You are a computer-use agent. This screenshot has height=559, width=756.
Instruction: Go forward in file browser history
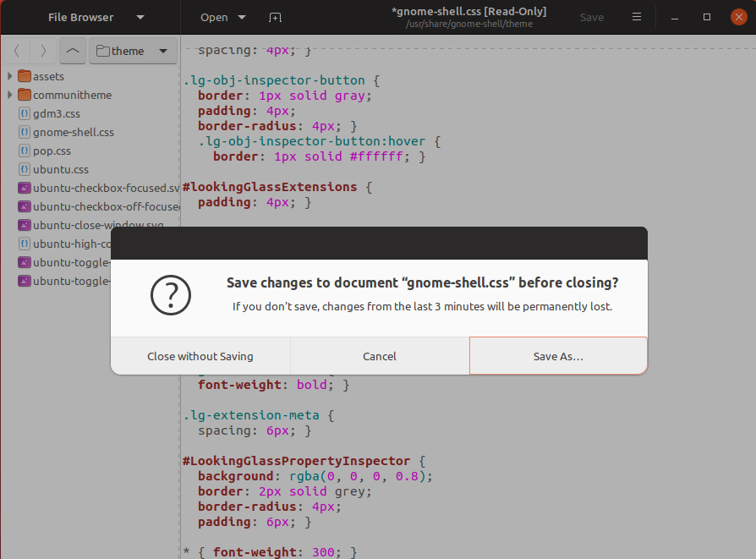click(43, 51)
